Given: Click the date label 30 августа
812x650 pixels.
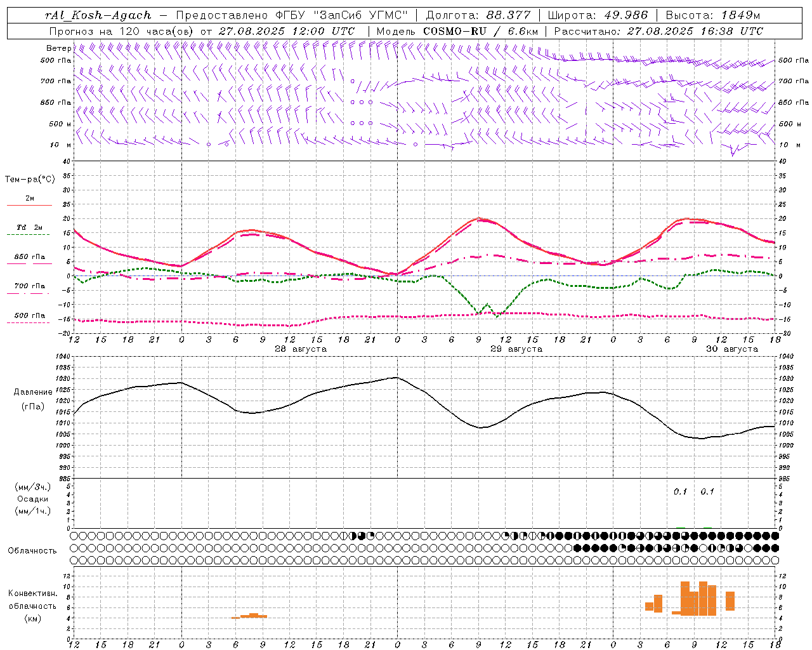Looking at the screenshot, I should click(x=732, y=349).
